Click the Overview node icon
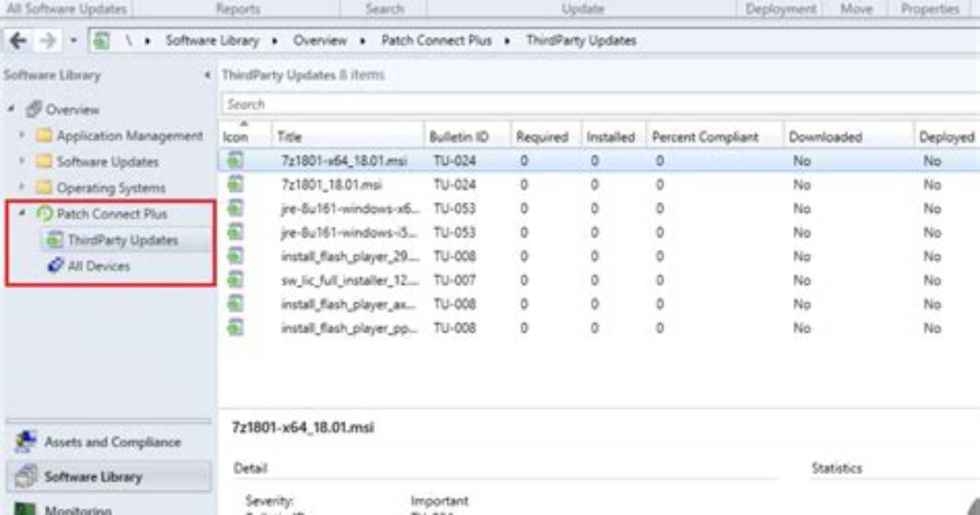This screenshot has width=980, height=515. 34,109
